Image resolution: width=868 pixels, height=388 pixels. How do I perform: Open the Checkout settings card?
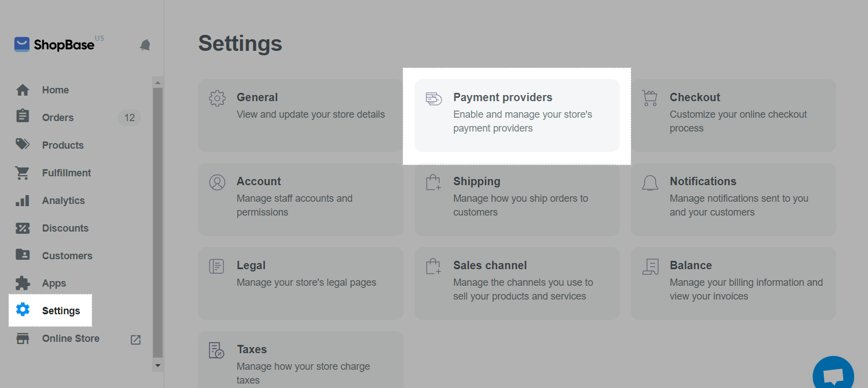pyautogui.click(x=733, y=116)
